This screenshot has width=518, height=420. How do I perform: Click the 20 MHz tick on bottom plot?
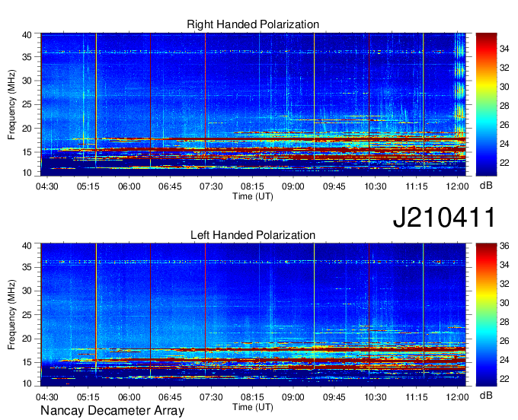tap(27, 339)
